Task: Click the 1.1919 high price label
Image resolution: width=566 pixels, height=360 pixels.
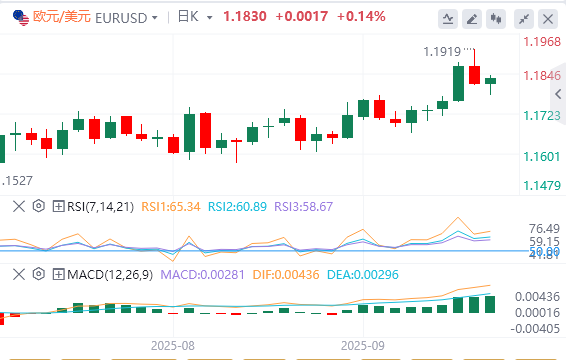Action: [x=442, y=52]
